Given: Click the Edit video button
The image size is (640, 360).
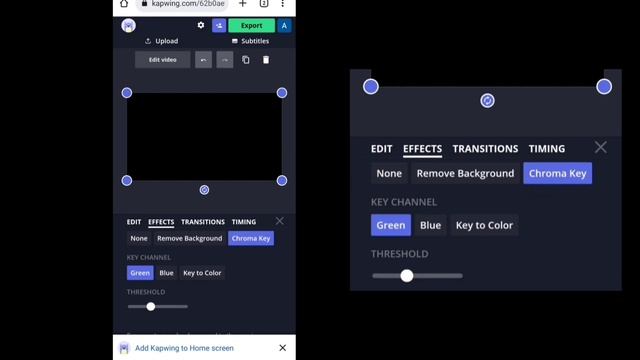Looking at the screenshot, I should click(x=162, y=60).
